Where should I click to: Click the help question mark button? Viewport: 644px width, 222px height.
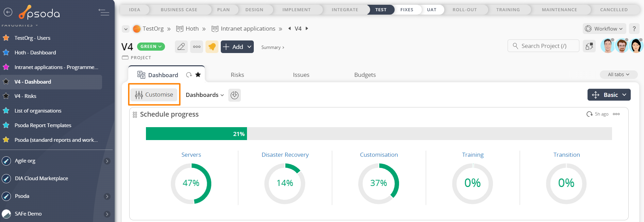[634, 29]
